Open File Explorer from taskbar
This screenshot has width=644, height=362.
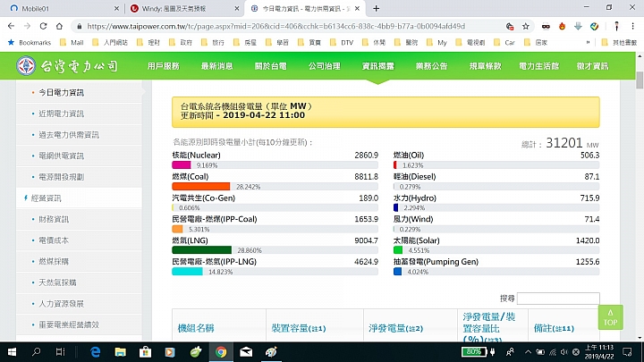tap(121, 352)
